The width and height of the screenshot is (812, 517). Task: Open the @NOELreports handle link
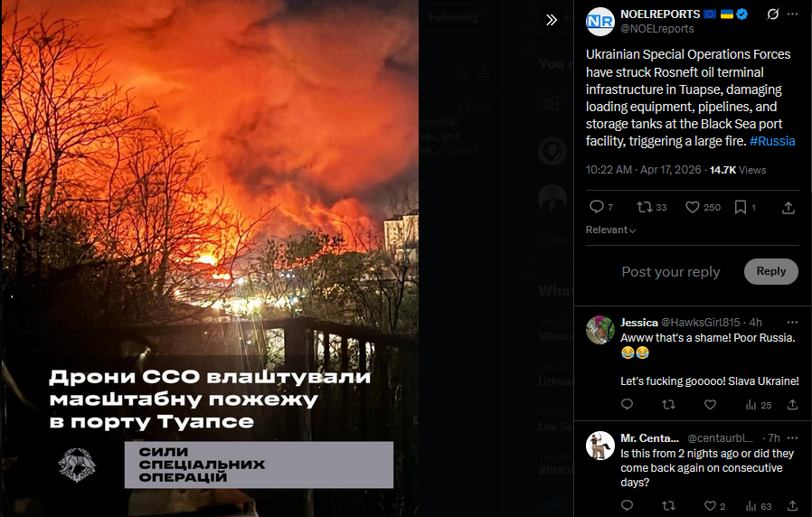click(x=657, y=29)
